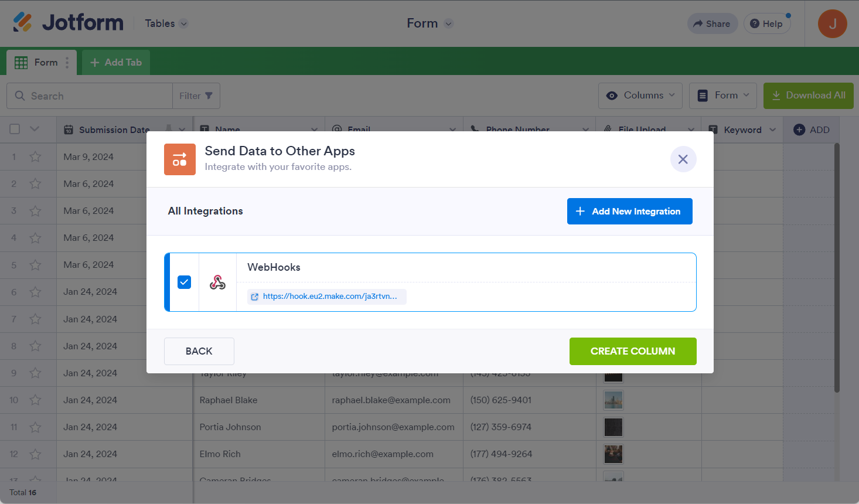The width and height of the screenshot is (859, 504).
Task: Expand the Submission Date column menu arrow
Action: click(182, 130)
